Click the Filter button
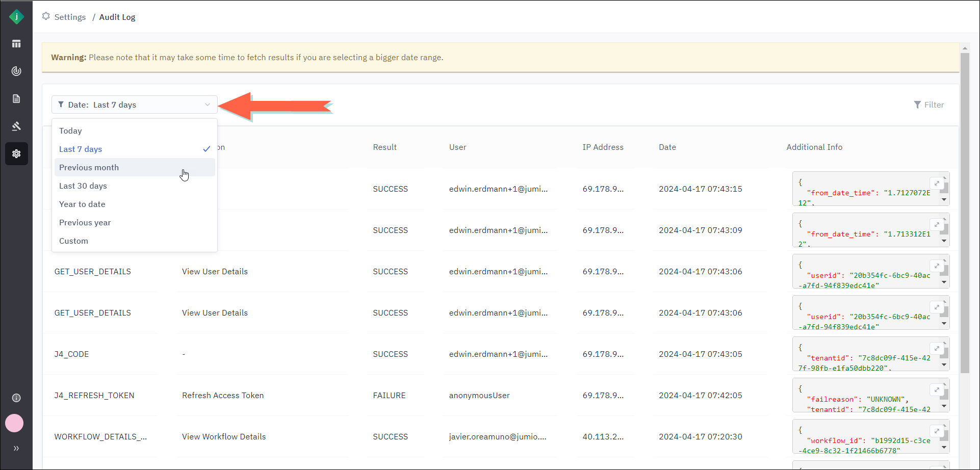 coord(929,105)
